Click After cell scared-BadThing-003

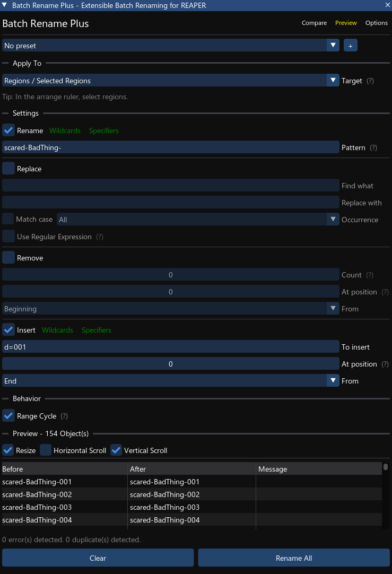click(165, 508)
